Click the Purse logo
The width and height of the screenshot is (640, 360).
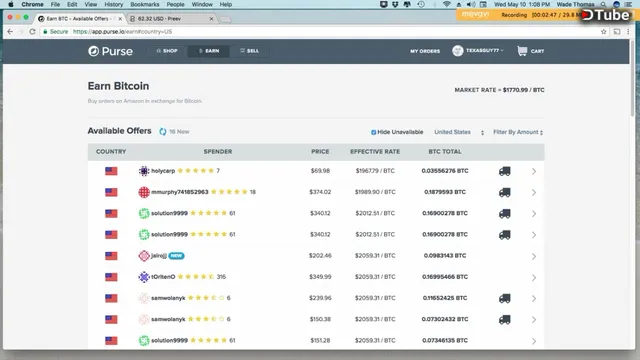click(110, 51)
